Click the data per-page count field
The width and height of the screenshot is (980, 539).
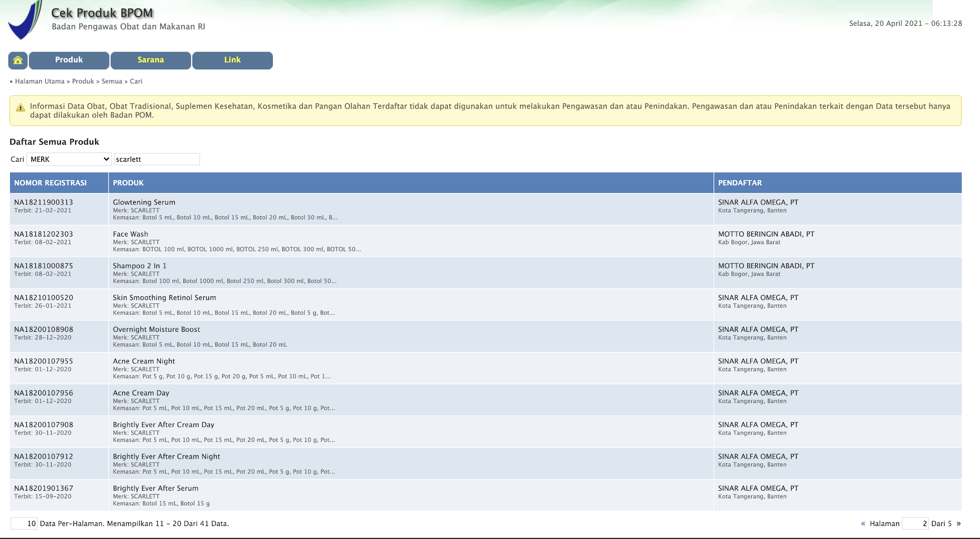click(x=24, y=524)
